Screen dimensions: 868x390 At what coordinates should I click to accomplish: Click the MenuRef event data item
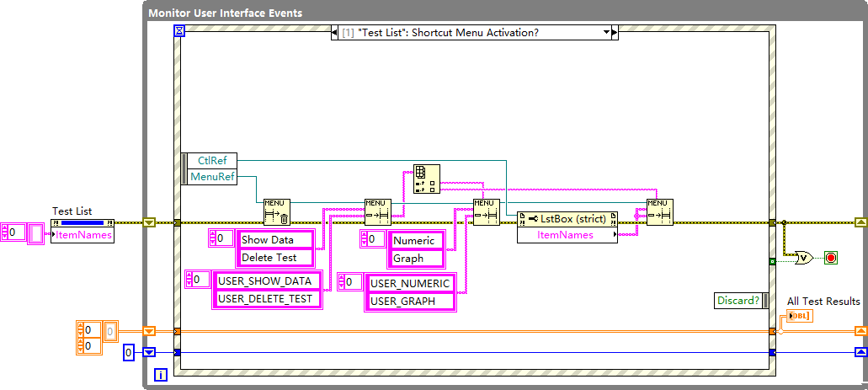(x=214, y=176)
